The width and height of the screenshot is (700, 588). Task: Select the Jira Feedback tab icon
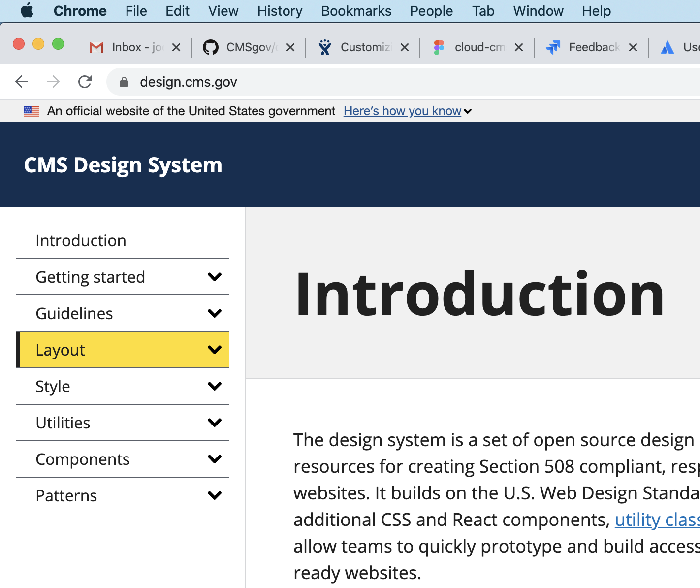point(553,47)
